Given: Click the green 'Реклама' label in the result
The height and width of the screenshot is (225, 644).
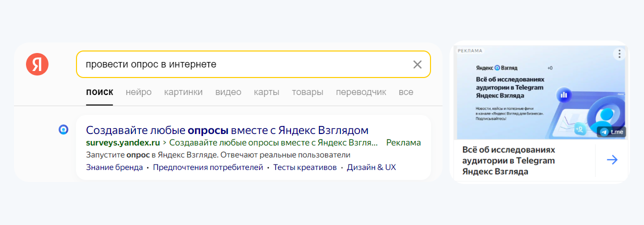Looking at the screenshot, I should pos(403,142).
